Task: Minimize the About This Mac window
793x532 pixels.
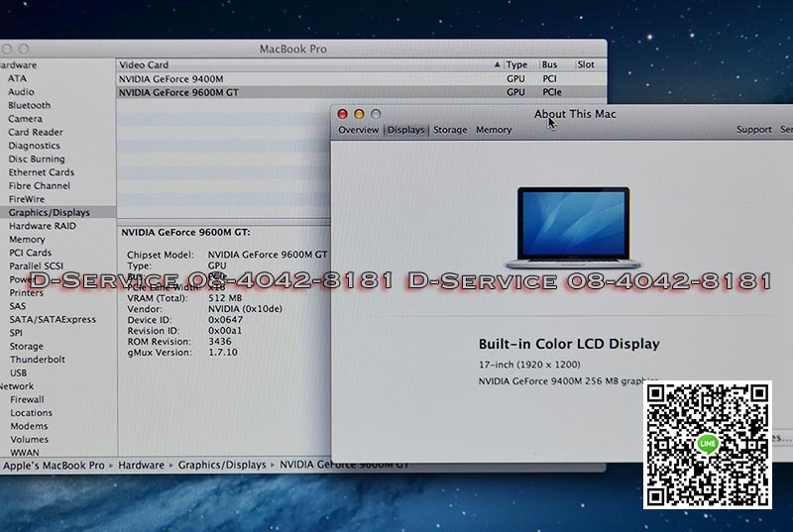Action: click(x=359, y=114)
